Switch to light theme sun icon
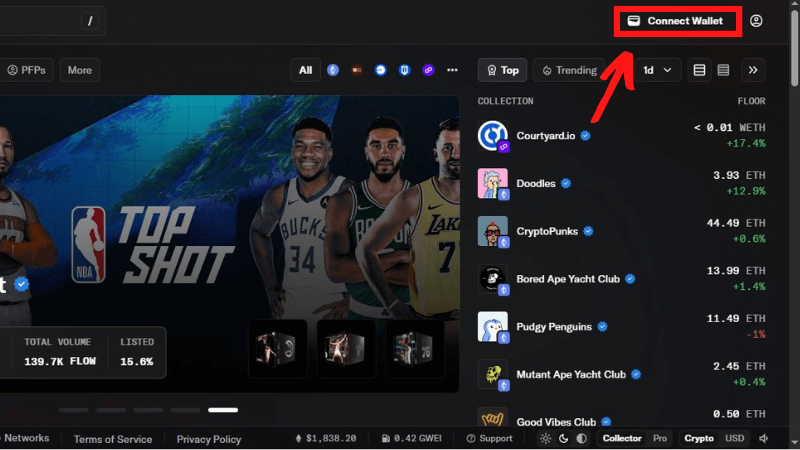 tap(545, 438)
